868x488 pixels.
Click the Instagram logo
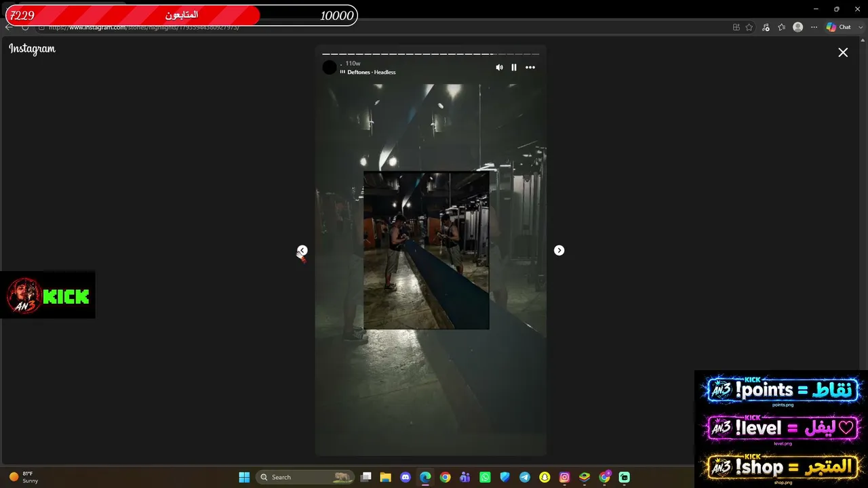[32, 49]
